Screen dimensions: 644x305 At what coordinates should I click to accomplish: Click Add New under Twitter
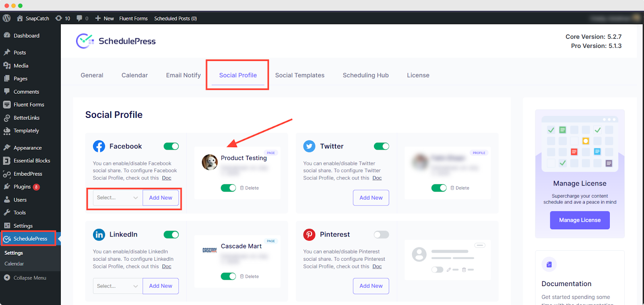[371, 198]
